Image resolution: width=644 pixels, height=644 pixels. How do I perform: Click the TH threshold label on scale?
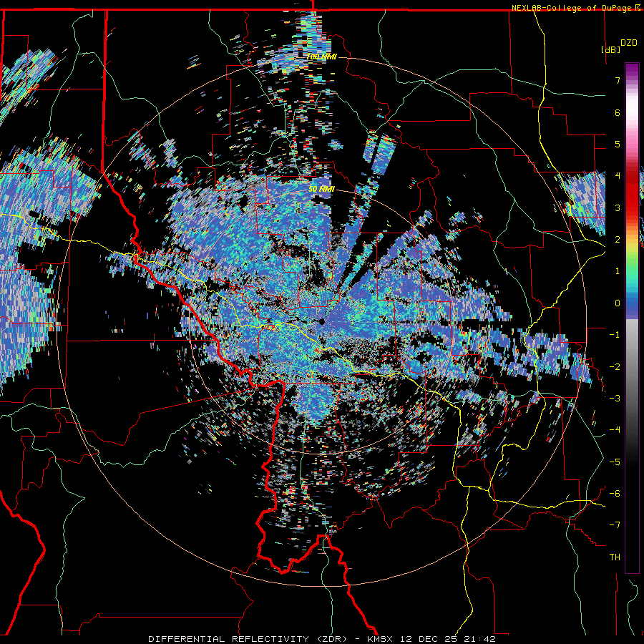[615, 557]
